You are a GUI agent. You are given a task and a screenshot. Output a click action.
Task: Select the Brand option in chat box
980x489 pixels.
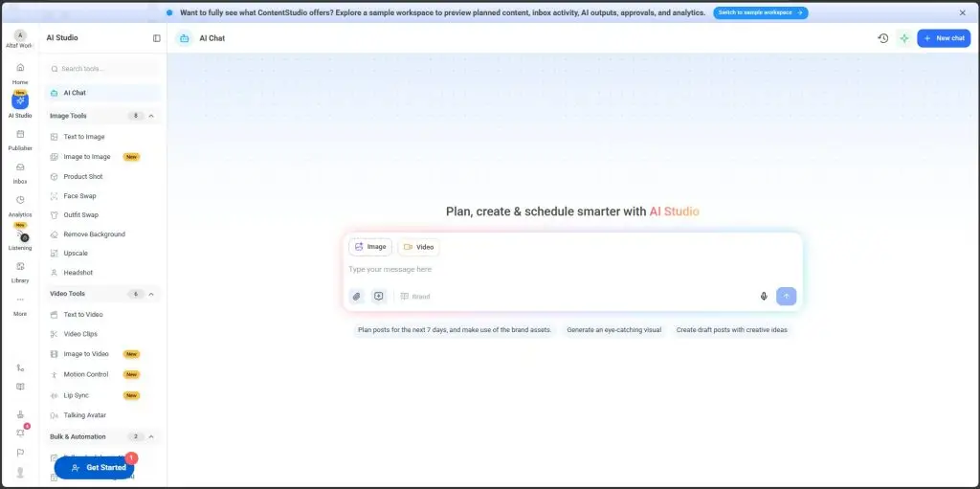pos(415,297)
